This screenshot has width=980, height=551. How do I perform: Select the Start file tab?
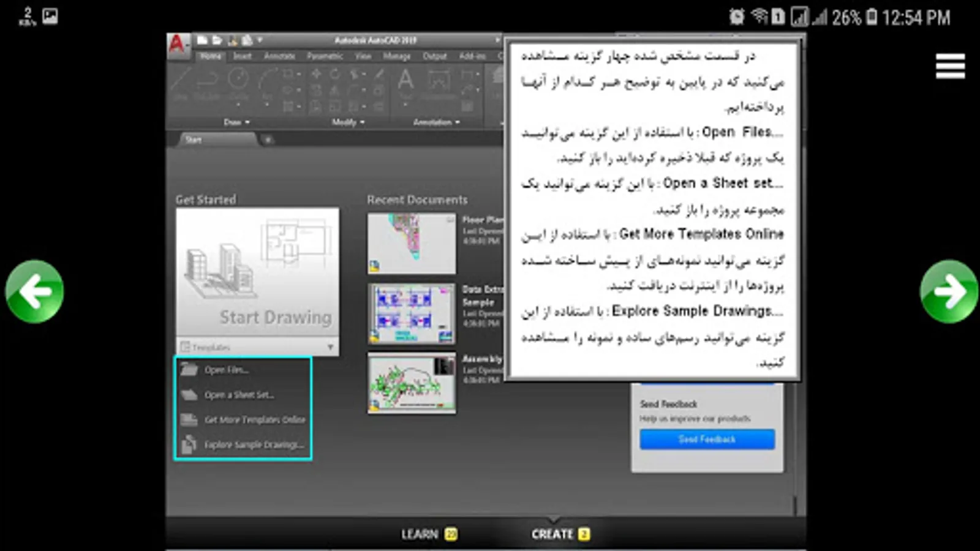click(217, 140)
